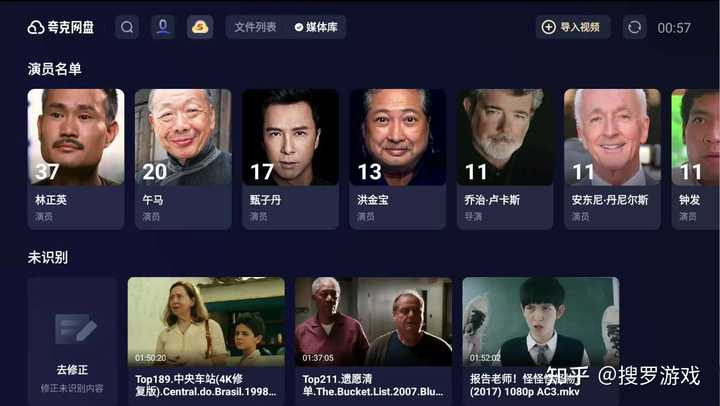Play the Top189 中央车站 video
The height and width of the screenshot is (406, 720).
tap(206, 341)
